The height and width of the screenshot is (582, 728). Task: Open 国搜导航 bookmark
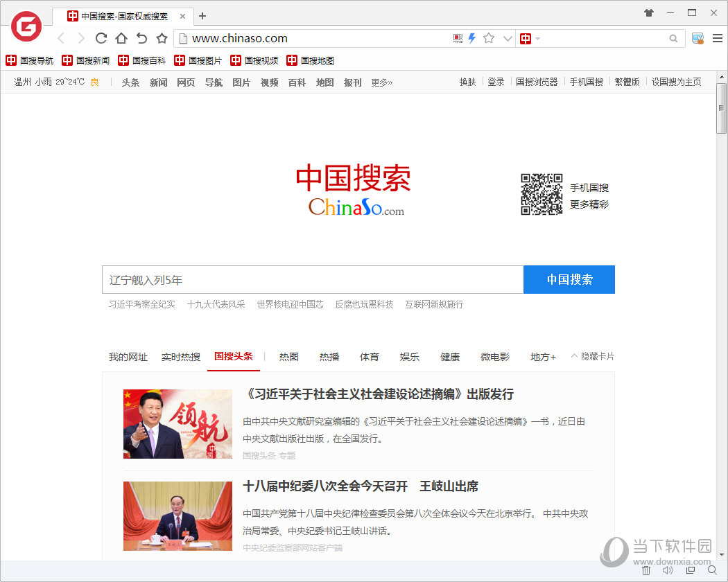pos(29,60)
